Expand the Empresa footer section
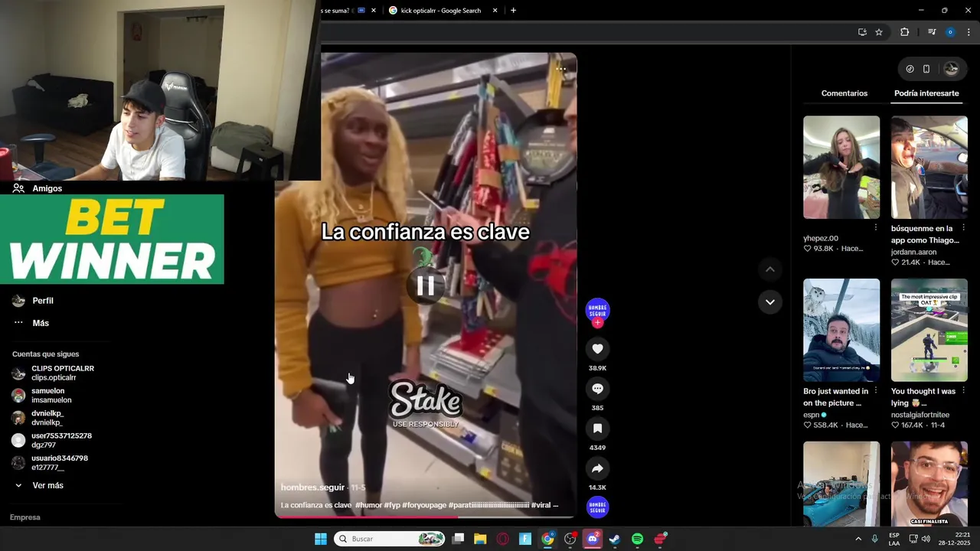 click(x=25, y=517)
